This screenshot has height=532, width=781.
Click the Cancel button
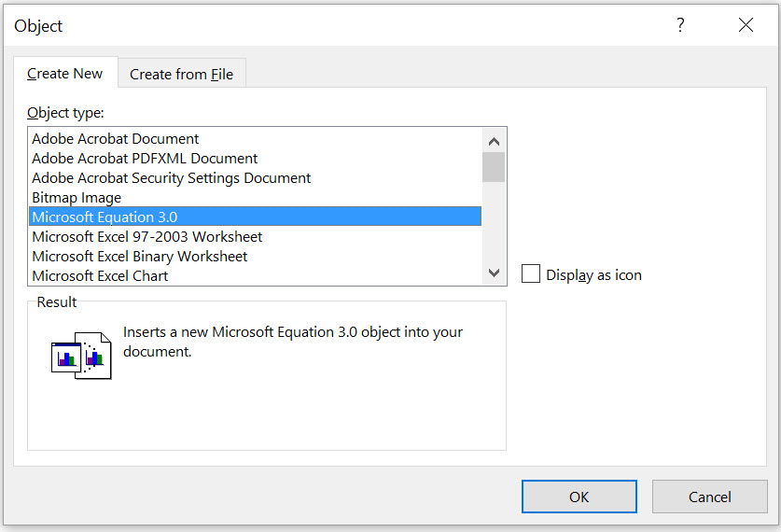(x=710, y=497)
